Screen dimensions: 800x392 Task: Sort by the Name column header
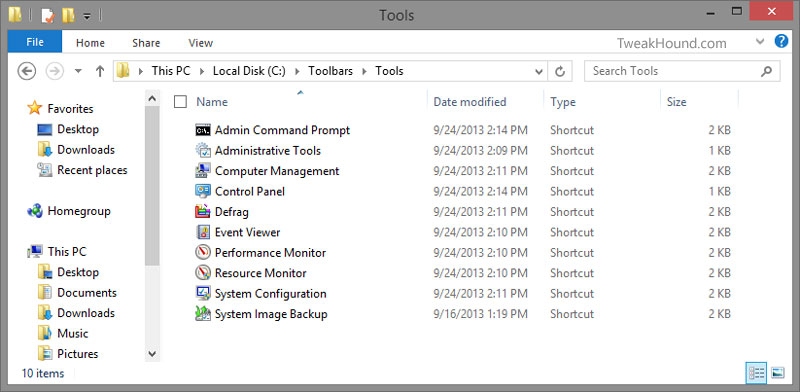(212, 102)
